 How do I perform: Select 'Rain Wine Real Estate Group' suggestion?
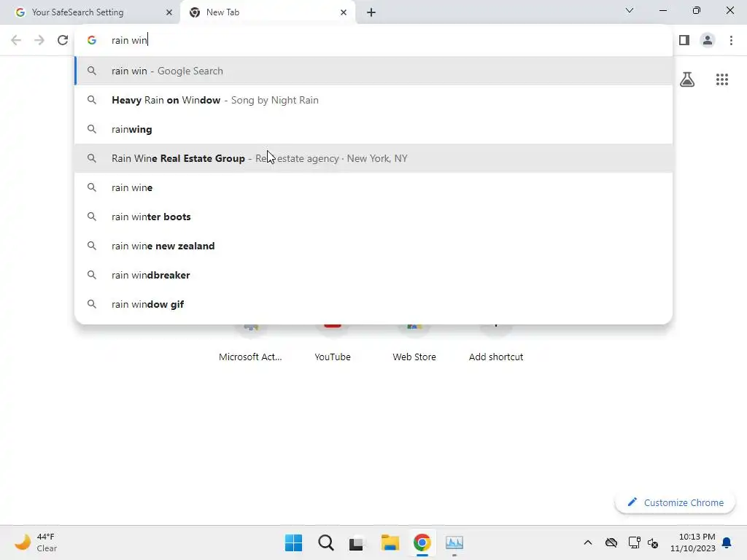[373, 158]
